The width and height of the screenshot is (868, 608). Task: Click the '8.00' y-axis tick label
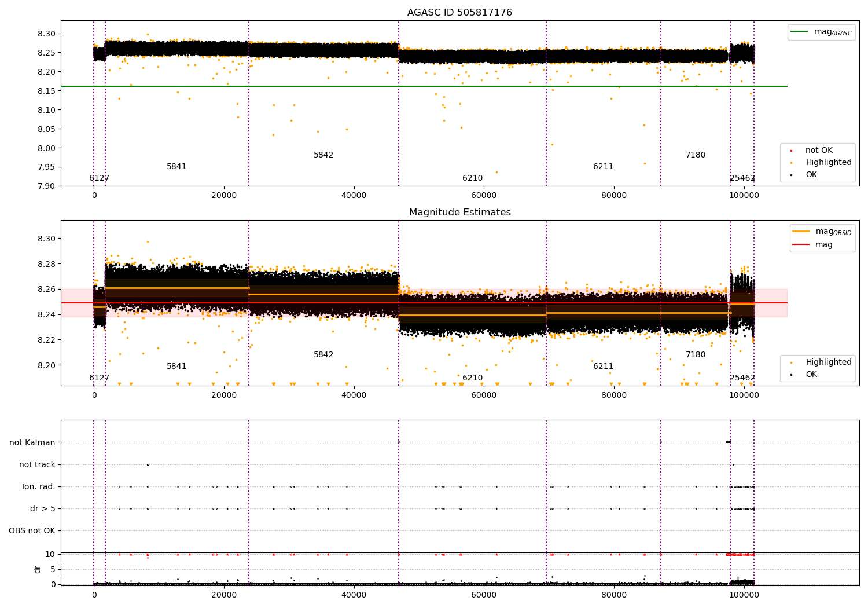46,148
